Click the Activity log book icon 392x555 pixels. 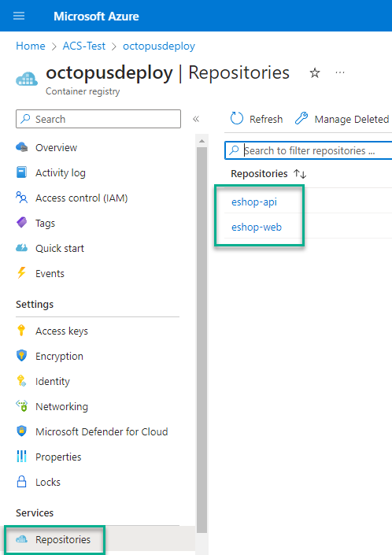[21, 172]
